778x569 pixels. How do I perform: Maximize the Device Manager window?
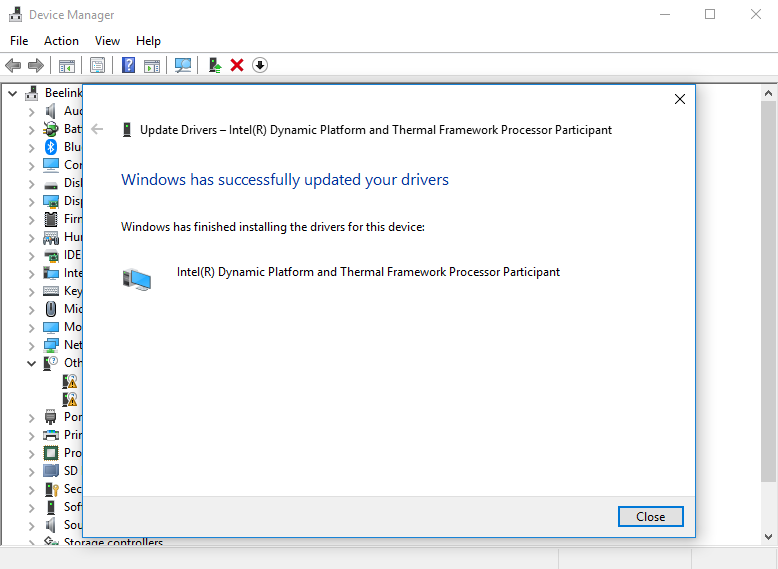(x=710, y=14)
